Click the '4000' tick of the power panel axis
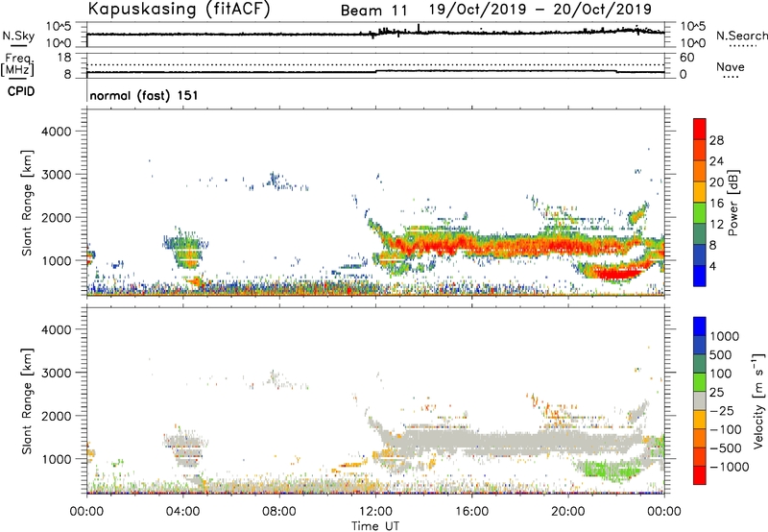Viewport: 768px width, 532px height. (56, 132)
